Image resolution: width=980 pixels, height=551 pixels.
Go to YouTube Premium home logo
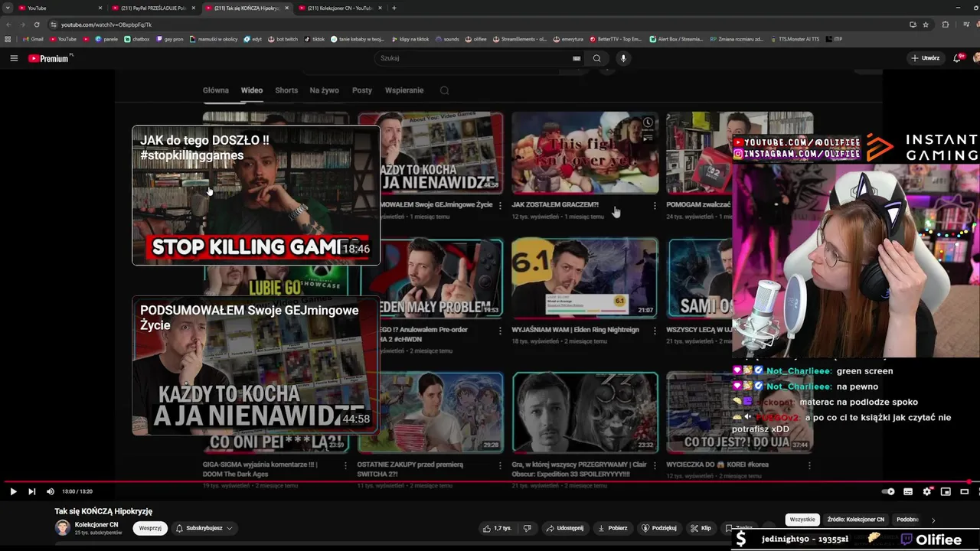click(51, 58)
